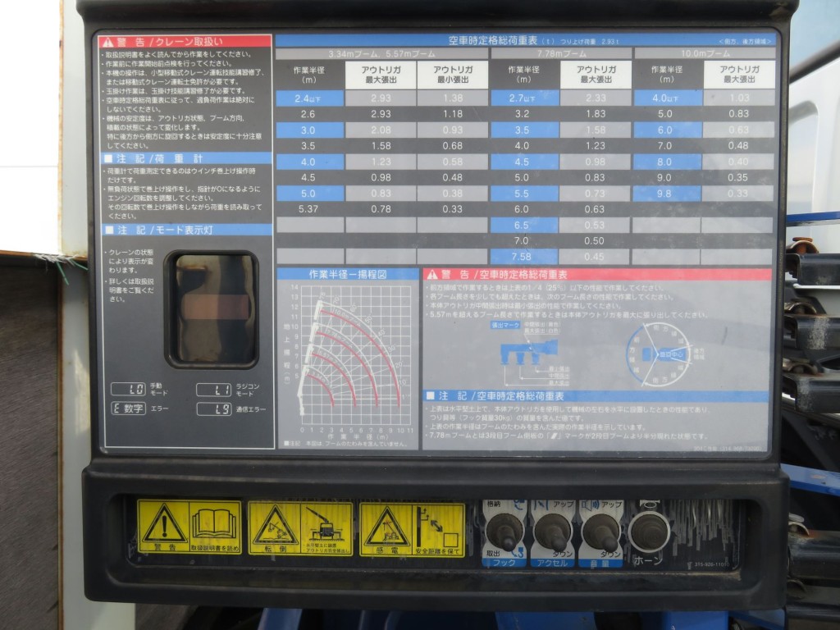Image resolution: width=840 pixels, height=630 pixels.
Task: Flip the volume (音量) up/down toggle switch
Action: 601,532
